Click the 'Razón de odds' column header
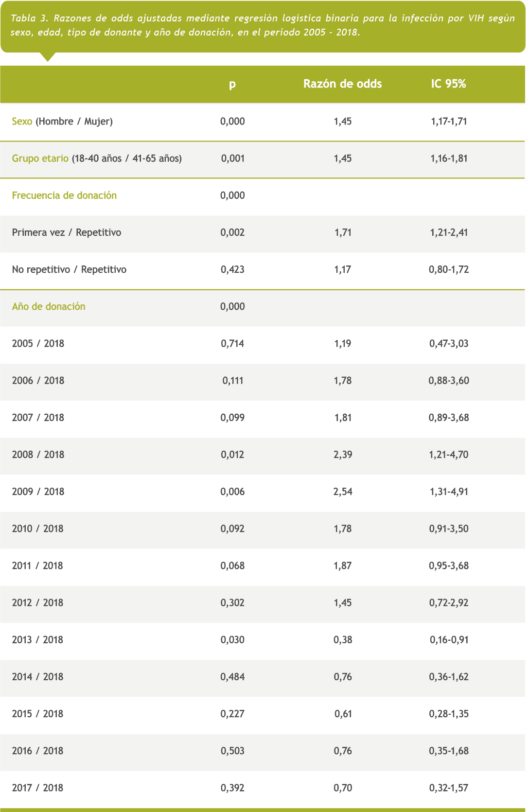528x812 pixels. click(x=342, y=84)
